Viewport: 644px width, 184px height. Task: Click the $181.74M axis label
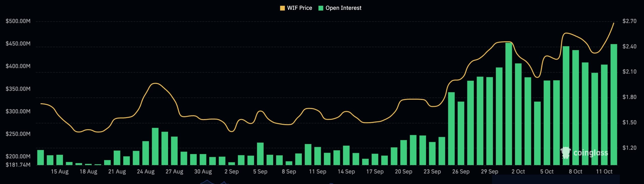[x=18, y=165]
